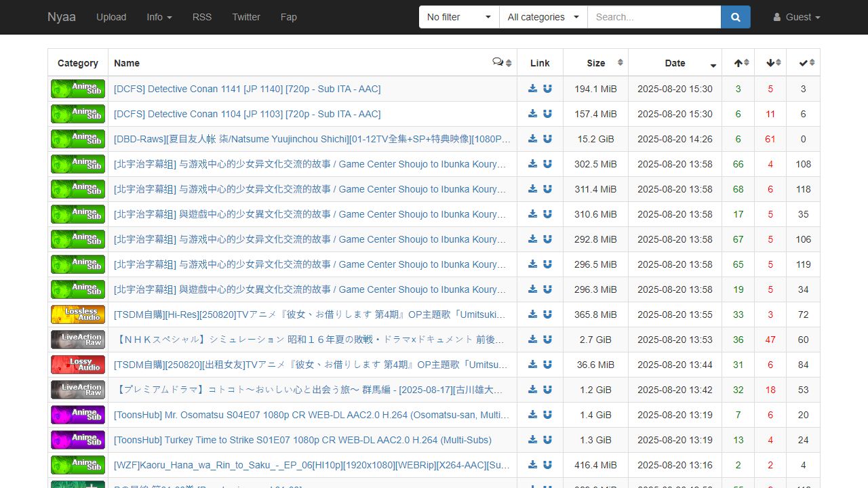Click leechers value 61
This screenshot has height=488, width=868.
pyautogui.click(x=770, y=139)
